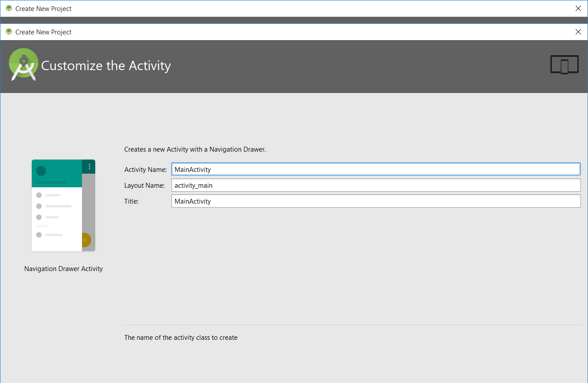The height and width of the screenshot is (383, 588).
Task: Click into the Layout Name field
Action: (376, 186)
